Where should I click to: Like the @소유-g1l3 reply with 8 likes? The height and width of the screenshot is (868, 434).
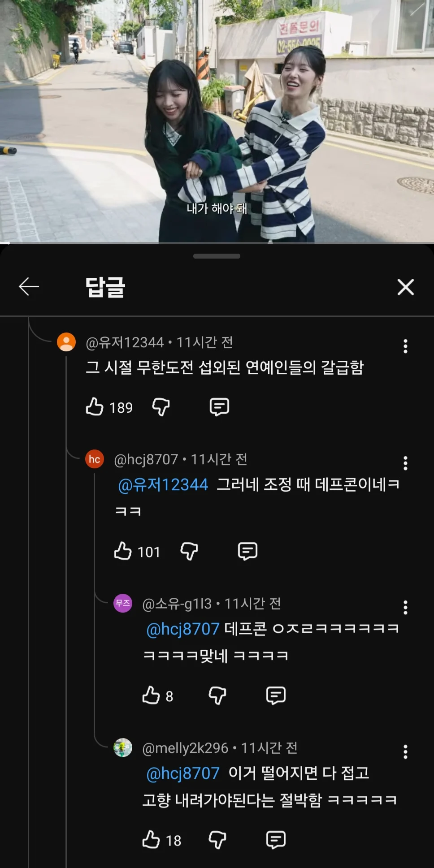tap(151, 695)
